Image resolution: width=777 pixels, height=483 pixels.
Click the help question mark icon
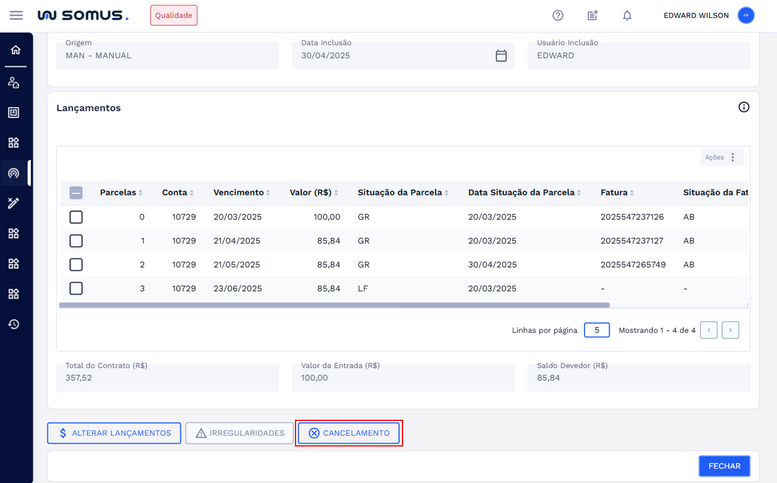[x=558, y=16]
